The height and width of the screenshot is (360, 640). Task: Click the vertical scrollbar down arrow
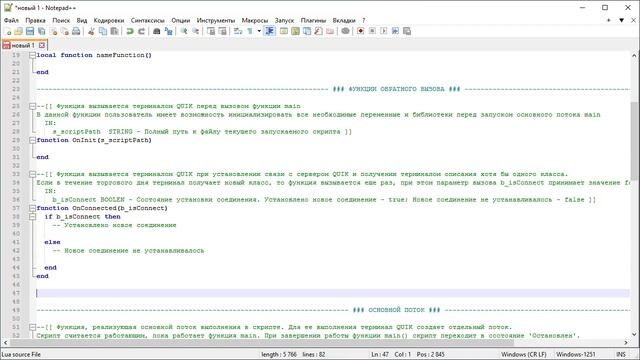[634, 334]
